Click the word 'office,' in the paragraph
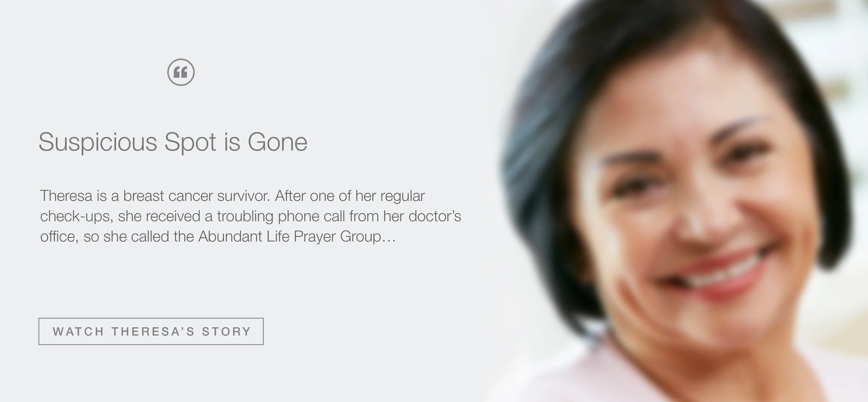Screen dimensions: 868x402 click(59, 236)
